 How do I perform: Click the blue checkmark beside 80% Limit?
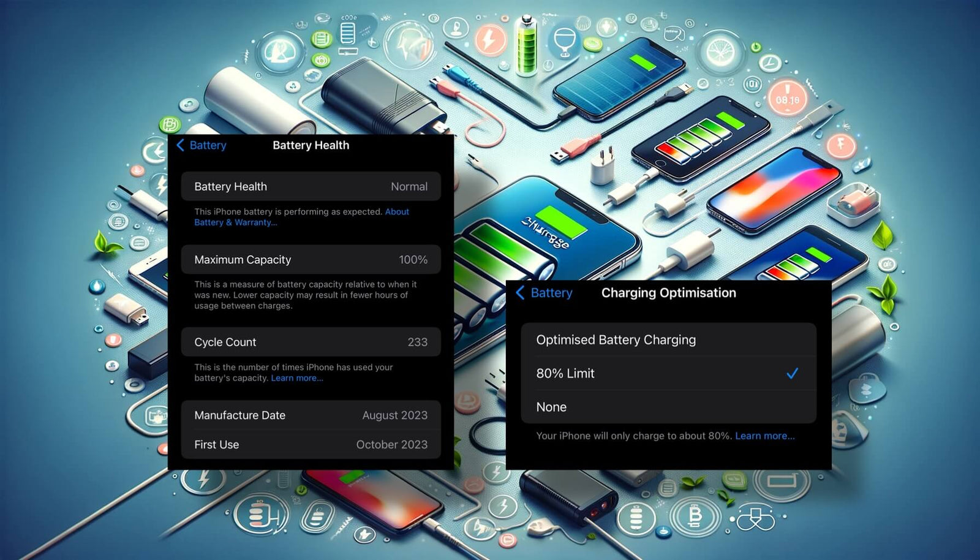[x=792, y=373]
